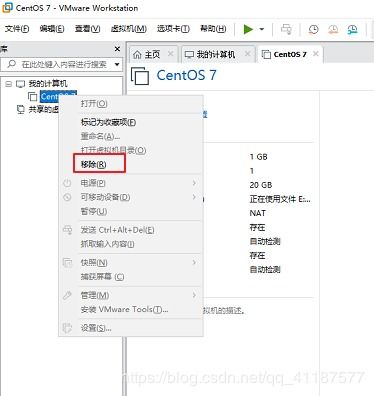Open the 选项卡(T) menu

[173, 29]
